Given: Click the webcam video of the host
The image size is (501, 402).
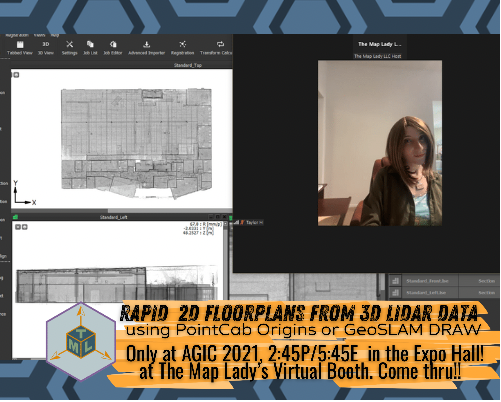Looking at the screenshot, I should [380, 143].
